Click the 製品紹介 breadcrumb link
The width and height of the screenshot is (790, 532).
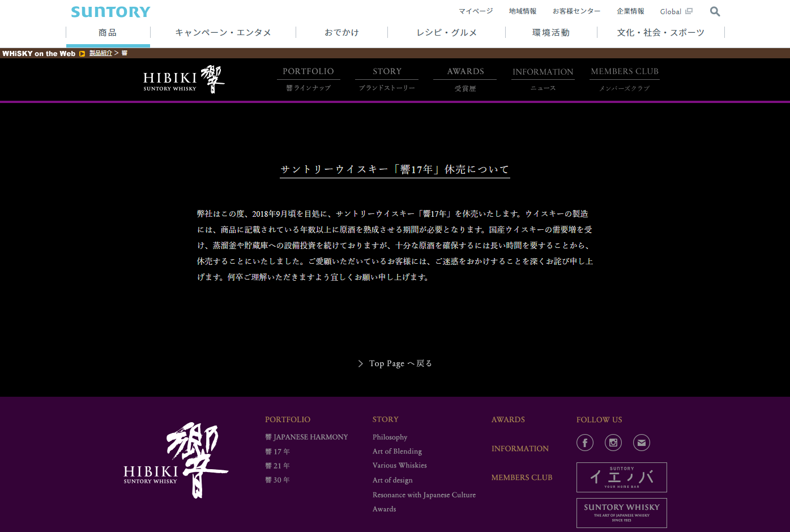101,53
